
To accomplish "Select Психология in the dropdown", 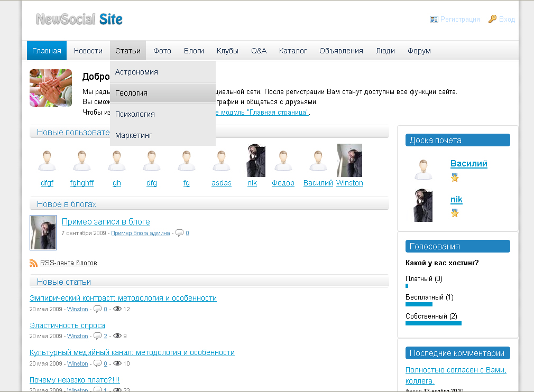I will 135,114.
